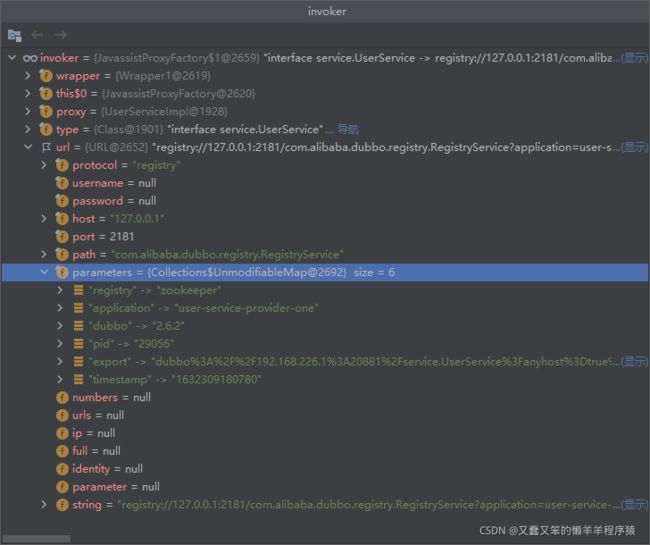Select the password = null row
This screenshot has width=650, height=545.
325,201
